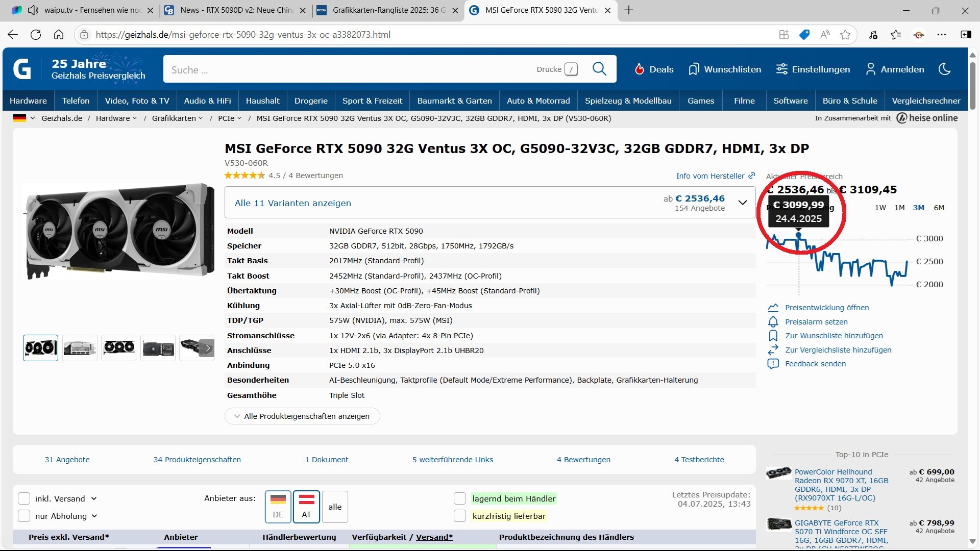
Task: Reload the page in browser
Action: pos(36,35)
